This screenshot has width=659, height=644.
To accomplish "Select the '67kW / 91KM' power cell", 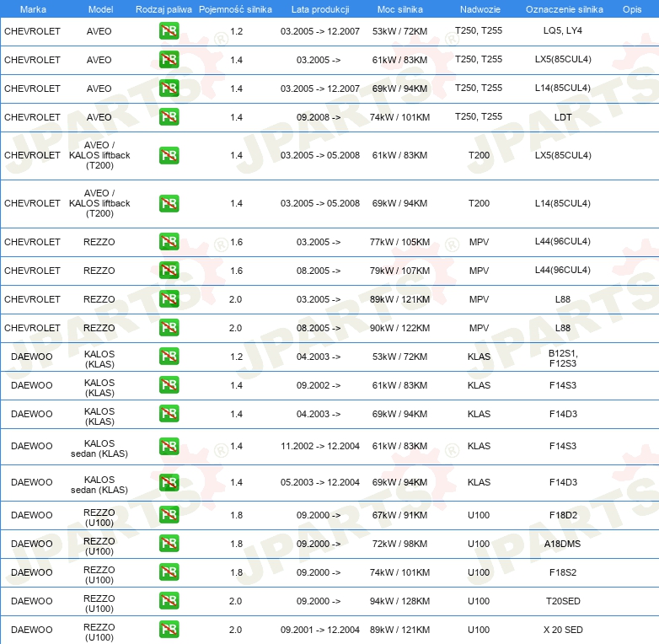I will tap(399, 515).
